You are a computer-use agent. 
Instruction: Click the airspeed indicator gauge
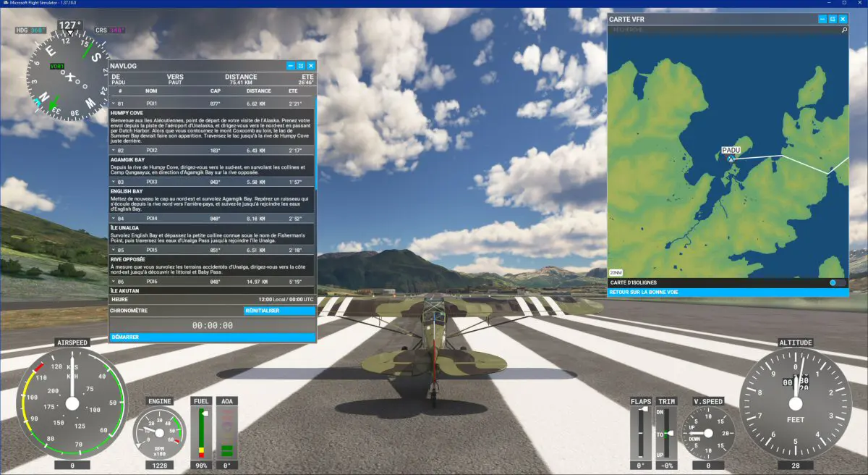72,403
